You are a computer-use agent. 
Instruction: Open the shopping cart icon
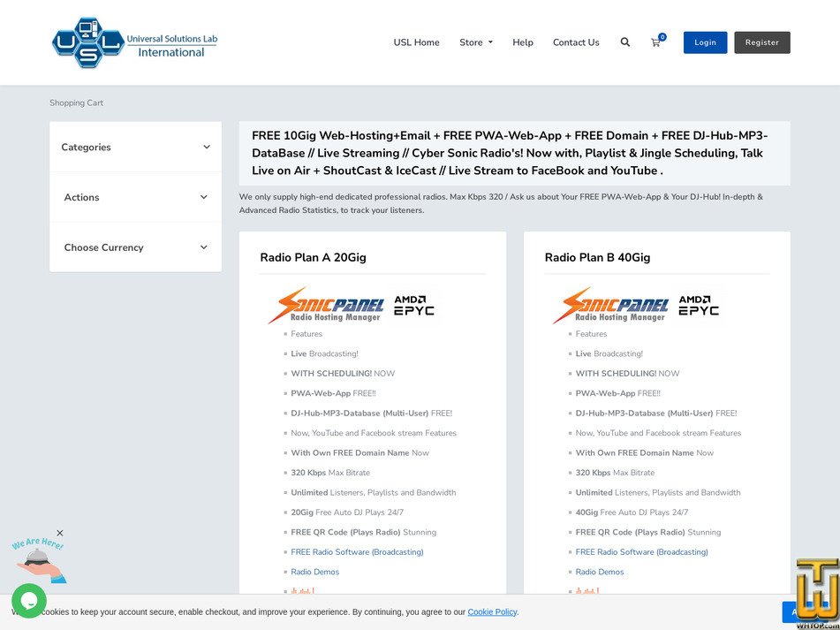click(655, 43)
